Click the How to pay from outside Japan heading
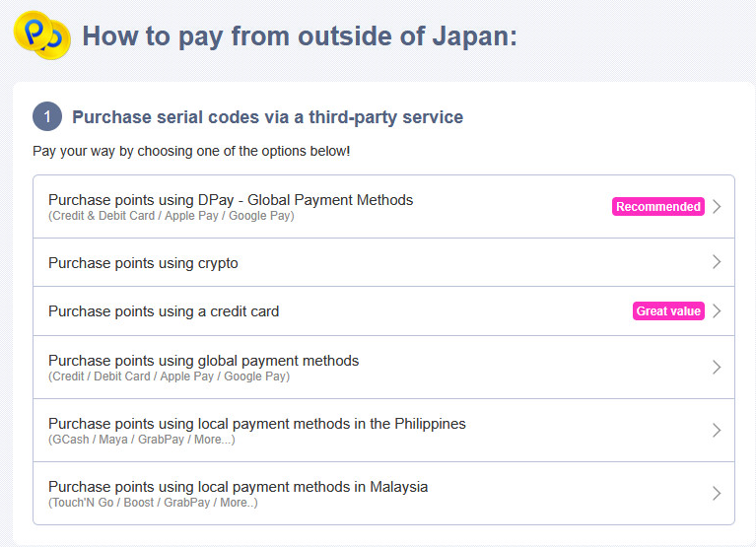The height and width of the screenshot is (547, 756). tap(300, 36)
